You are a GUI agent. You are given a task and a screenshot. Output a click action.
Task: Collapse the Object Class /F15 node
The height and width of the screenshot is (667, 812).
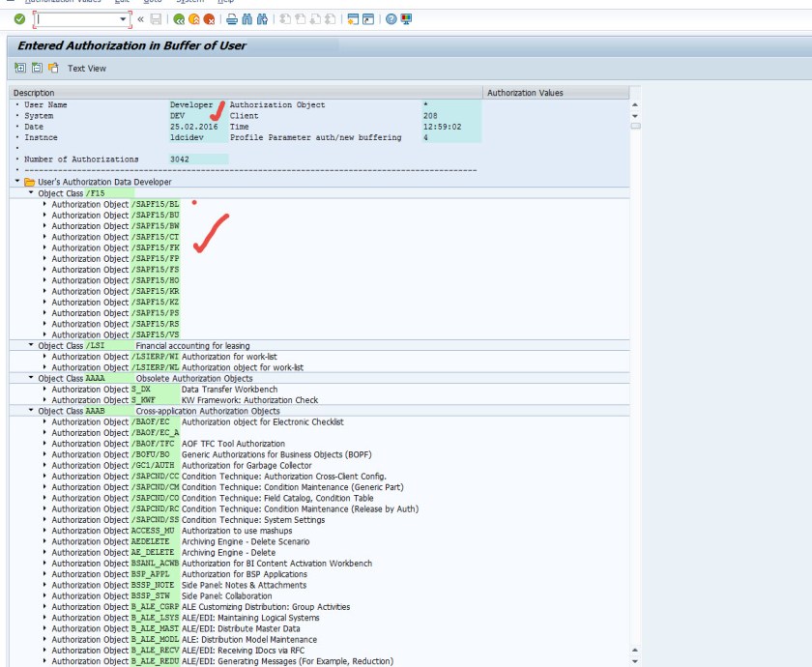pyautogui.click(x=31, y=193)
